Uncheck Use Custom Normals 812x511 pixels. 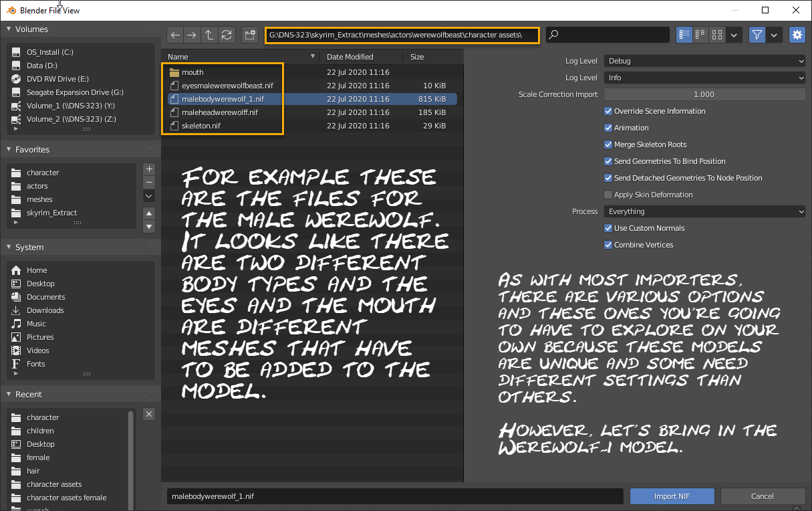point(608,228)
